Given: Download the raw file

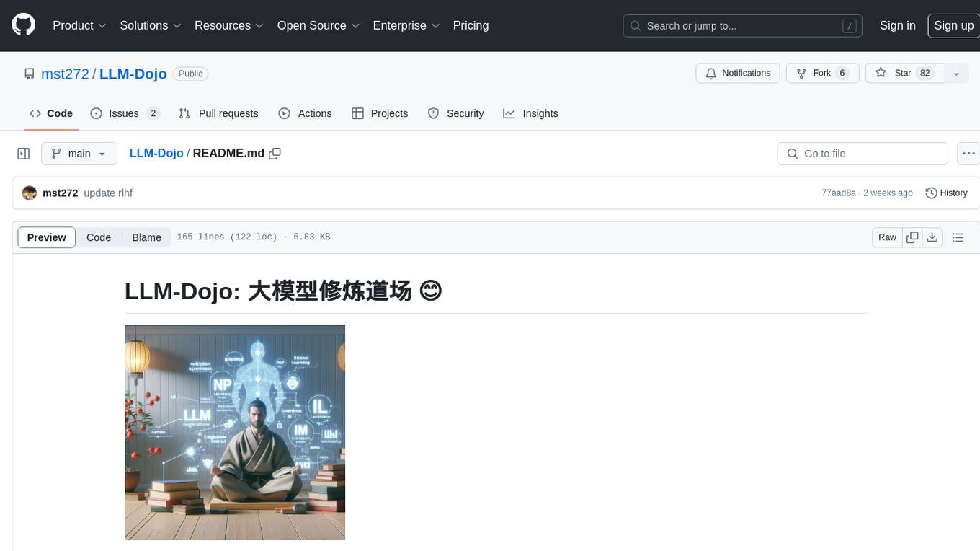Looking at the screenshot, I should tap(932, 237).
